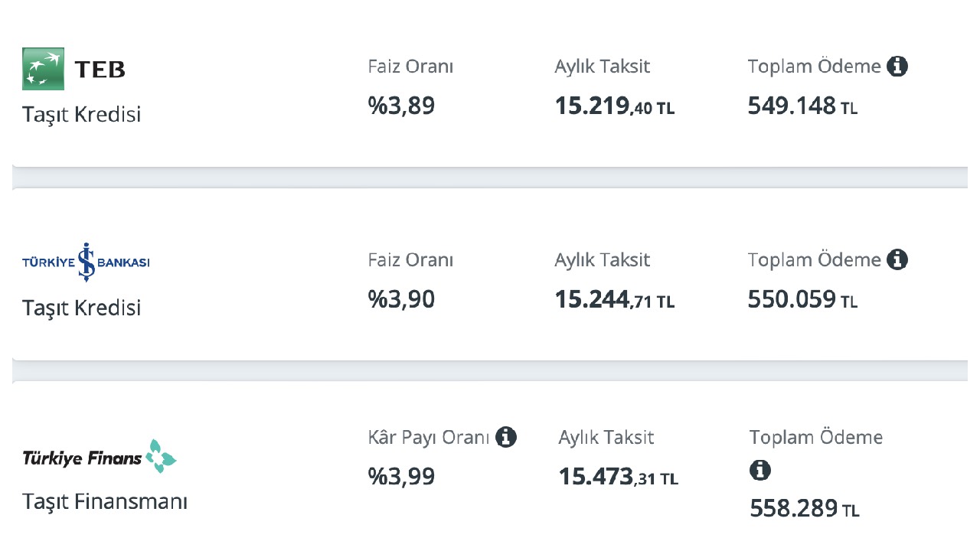The image size is (980, 551).
Task: Click TEB monthly installment 15.219,40 TL
Action: [x=615, y=106]
